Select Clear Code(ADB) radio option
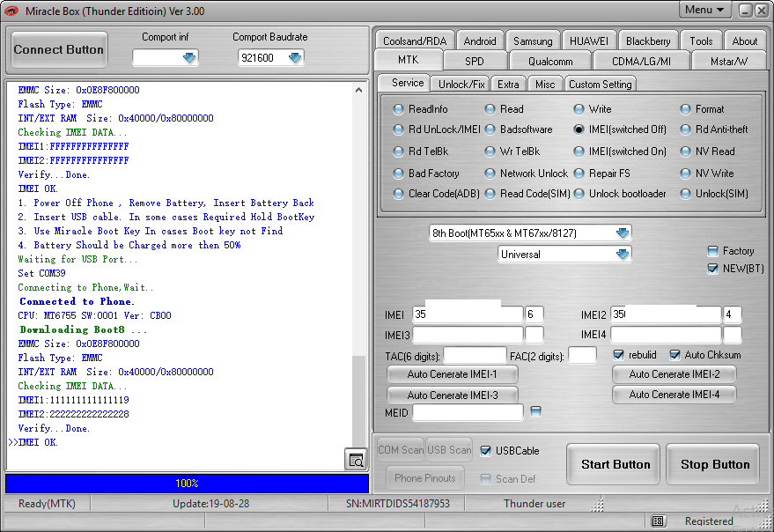The width and height of the screenshot is (774, 532). tap(398, 194)
